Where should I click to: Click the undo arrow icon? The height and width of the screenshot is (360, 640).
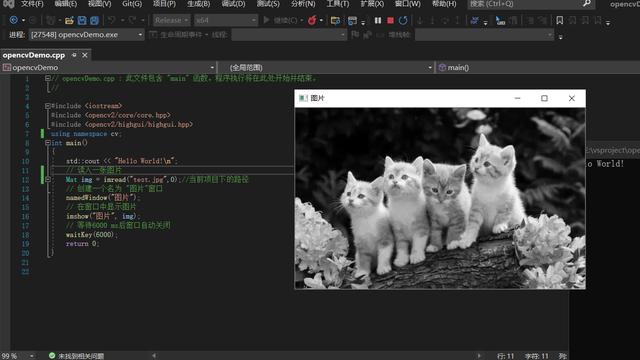click(111, 20)
